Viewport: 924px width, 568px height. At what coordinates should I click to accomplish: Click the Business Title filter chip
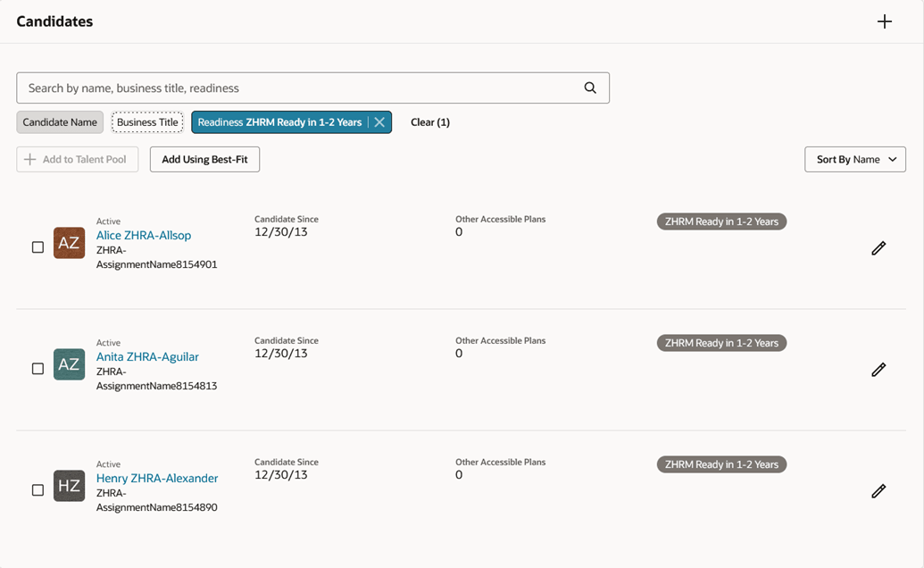click(146, 121)
